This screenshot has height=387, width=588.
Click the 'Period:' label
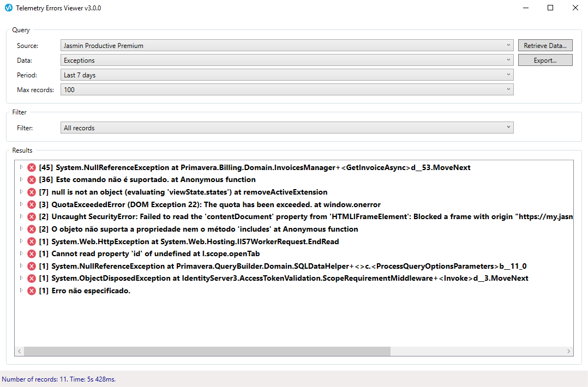point(27,75)
